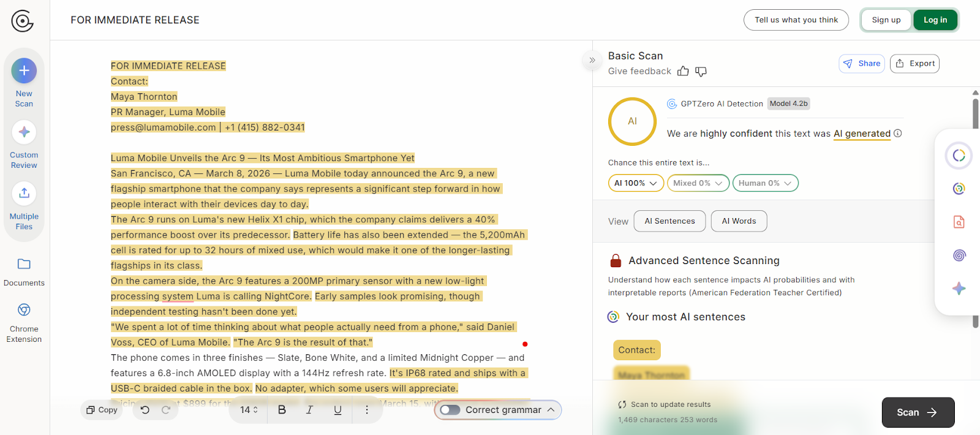Click the Give feedback label
Image resolution: width=980 pixels, height=435 pixels.
click(x=639, y=71)
